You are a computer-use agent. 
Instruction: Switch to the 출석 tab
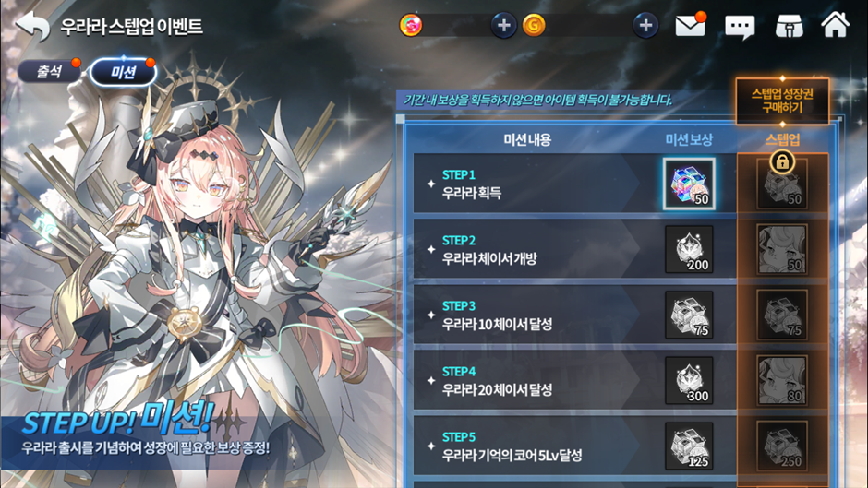click(49, 71)
